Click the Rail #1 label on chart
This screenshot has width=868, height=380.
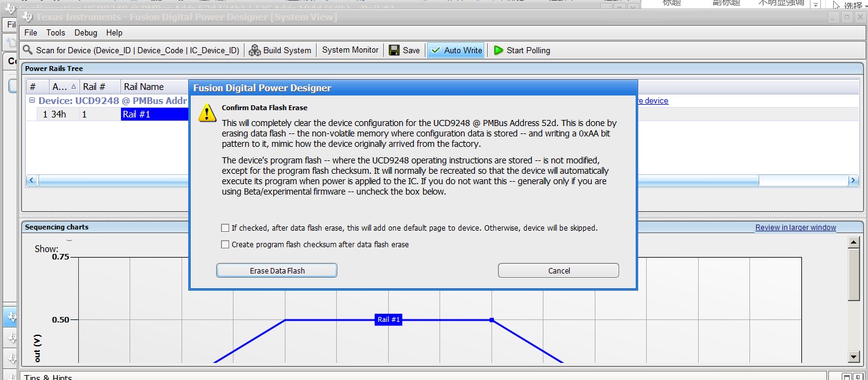point(388,319)
